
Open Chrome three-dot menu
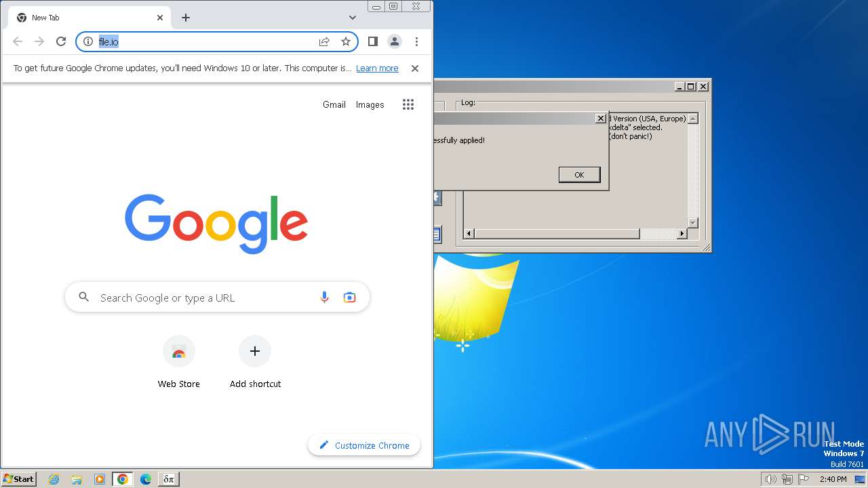tap(416, 41)
